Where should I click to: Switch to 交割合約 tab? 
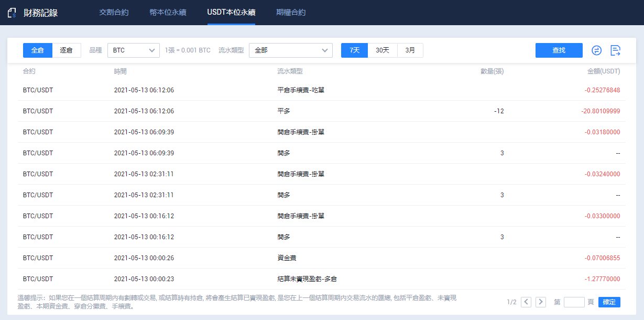point(114,13)
